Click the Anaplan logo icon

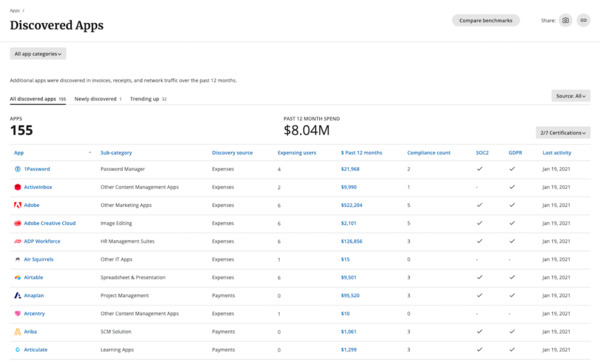click(18, 295)
